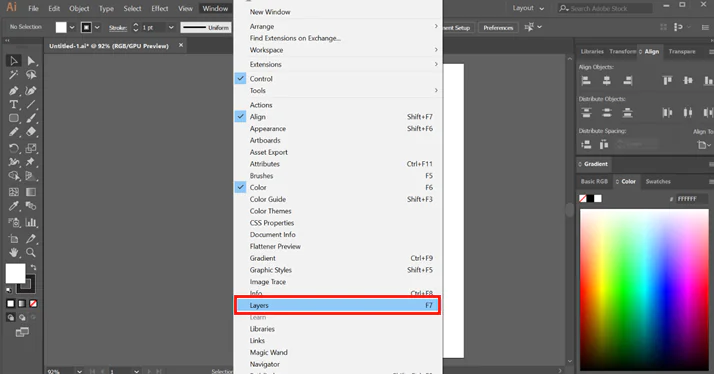This screenshot has height=374, width=714.
Task: Switch to the Transform panel tab
Action: [622, 51]
